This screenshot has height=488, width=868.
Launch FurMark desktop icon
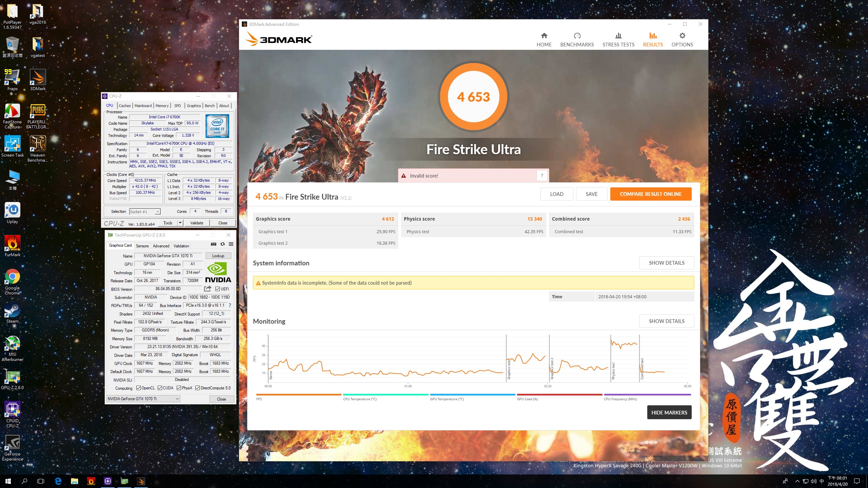(13, 246)
